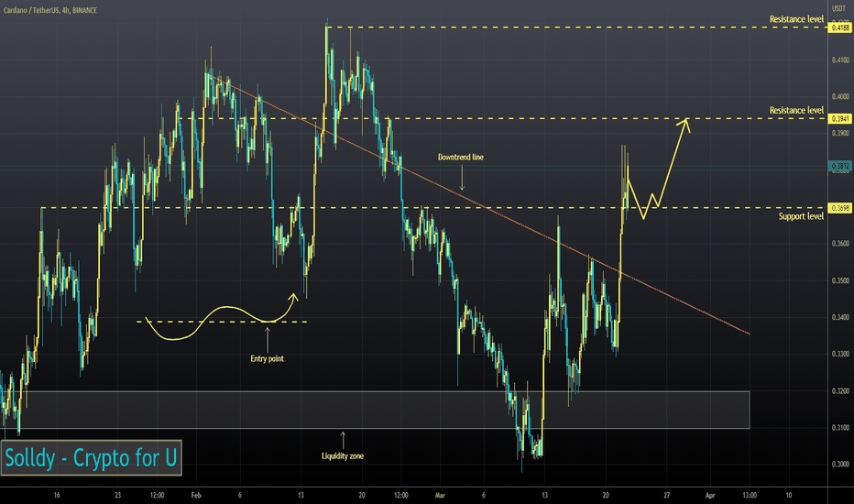Click the 0.4100 price axis label
Viewport: 854px width, 504px height.
tap(840, 60)
